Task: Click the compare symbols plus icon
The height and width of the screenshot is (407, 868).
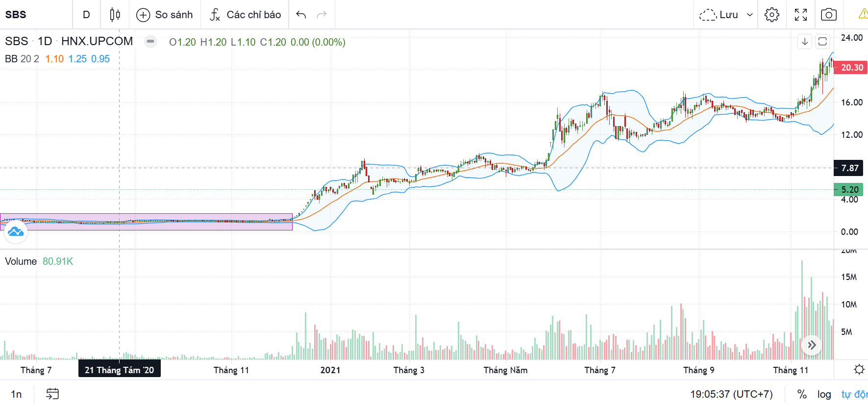Action: click(x=143, y=15)
